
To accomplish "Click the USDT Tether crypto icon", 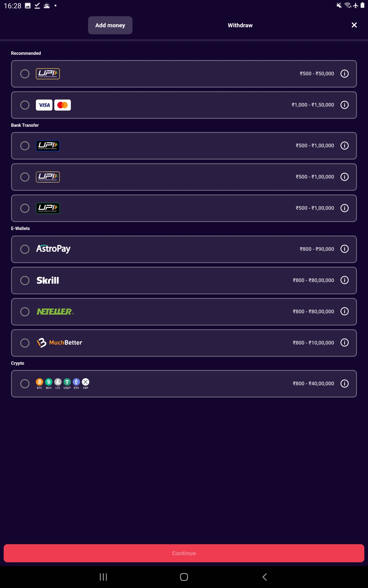I will (x=67, y=382).
